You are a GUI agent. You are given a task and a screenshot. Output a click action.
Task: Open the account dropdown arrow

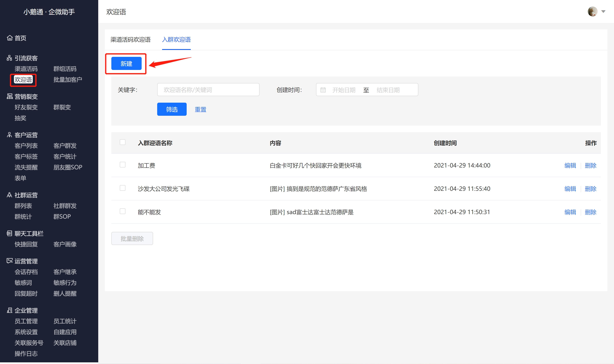tap(603, 11)
